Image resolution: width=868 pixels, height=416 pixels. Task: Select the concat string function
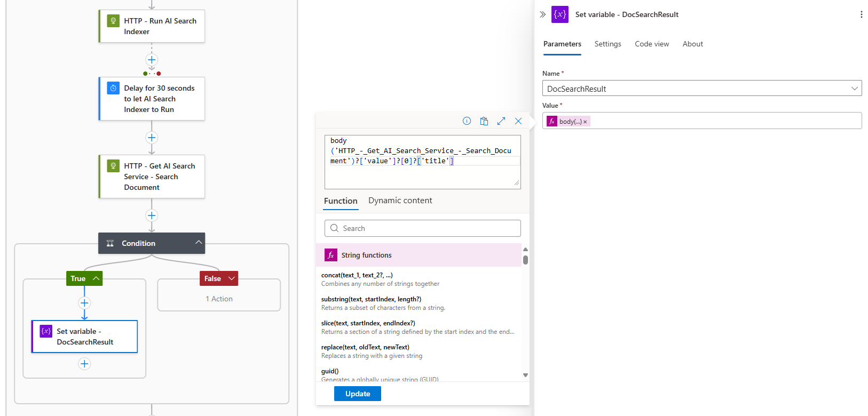(357, 275)
